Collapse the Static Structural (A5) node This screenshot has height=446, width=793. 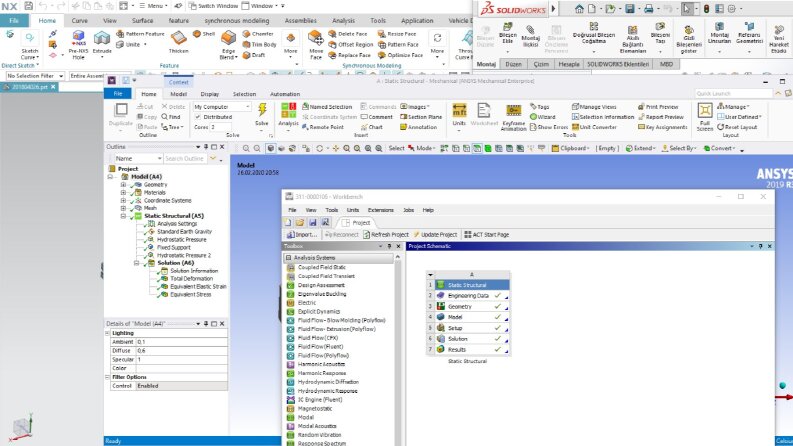[x=123, y=216]
